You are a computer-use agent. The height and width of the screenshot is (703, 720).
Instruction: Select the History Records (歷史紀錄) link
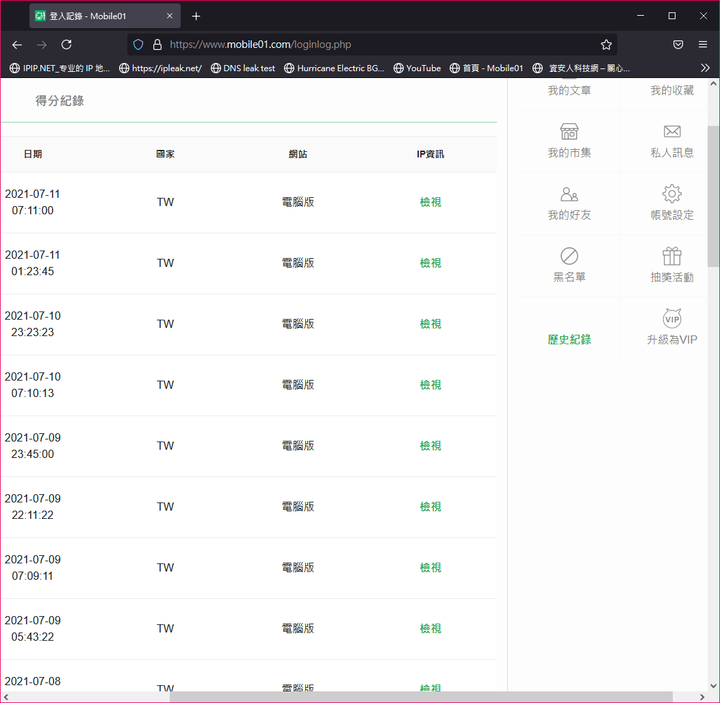pos(569,339)
